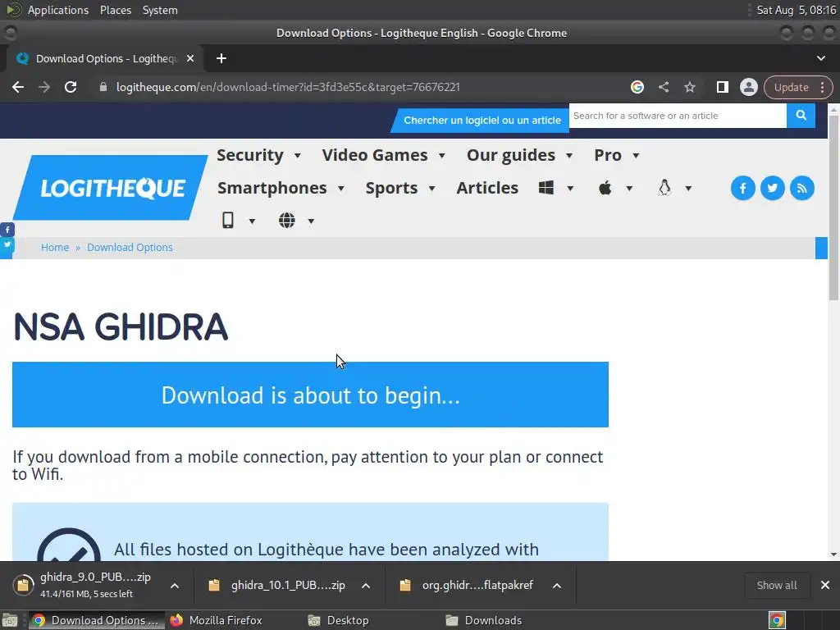Open options for ghidra_9.0 download
This screenshot has width=840, height=630.
175,586
